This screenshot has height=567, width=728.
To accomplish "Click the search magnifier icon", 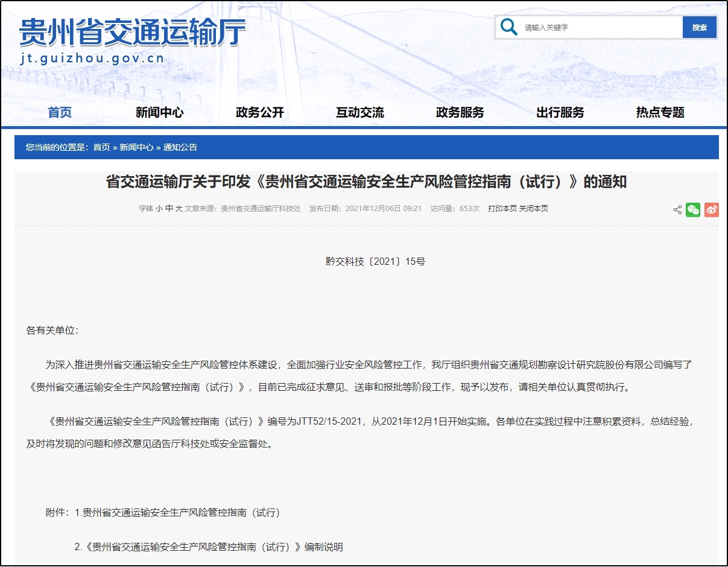I will tap(509, 27).
